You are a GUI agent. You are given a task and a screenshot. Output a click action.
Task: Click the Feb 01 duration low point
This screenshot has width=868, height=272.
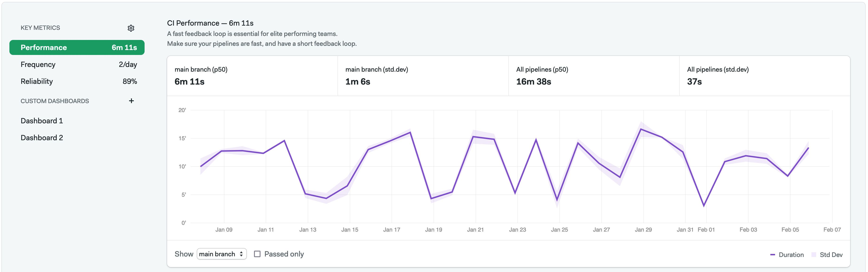703,206
